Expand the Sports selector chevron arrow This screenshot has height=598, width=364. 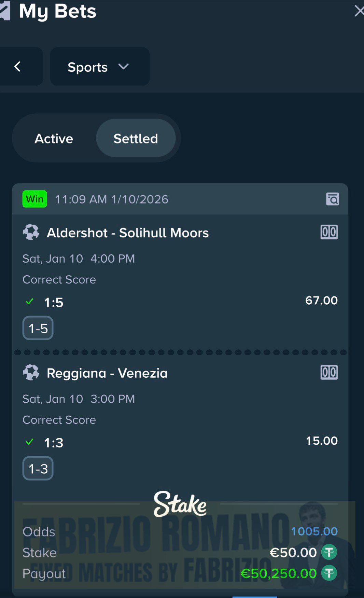pyautogui.click(x=124, y=67)
